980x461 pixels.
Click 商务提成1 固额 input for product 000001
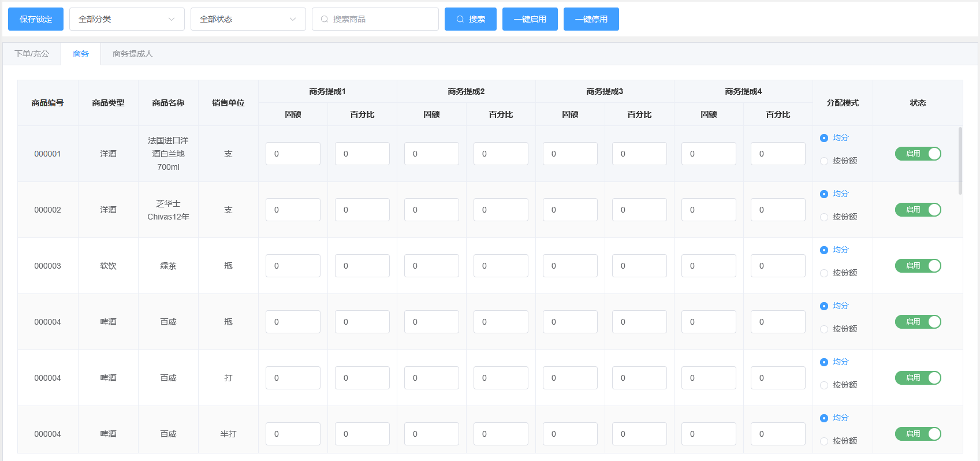293,154
